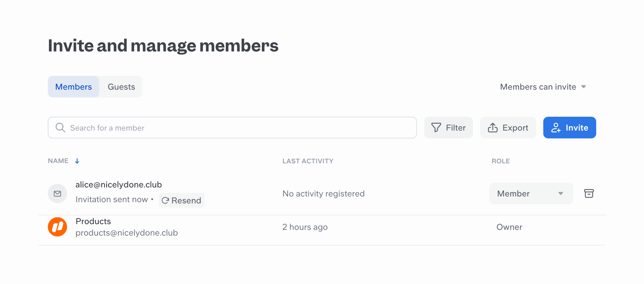Image resolution: width=644 pixels, height=284 pixels.
Task: Sort by the NAME column header
Action: (x=58, y=161)
